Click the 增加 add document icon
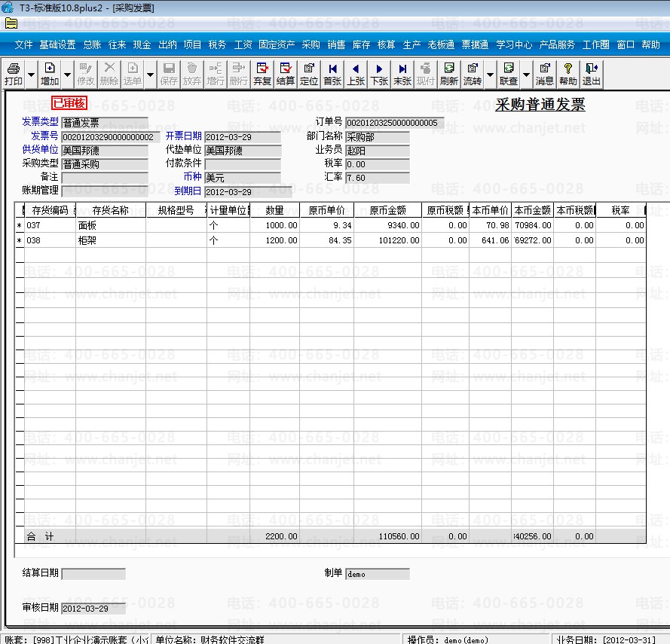Viewport: 670px width, 644px height. [50, 75]
